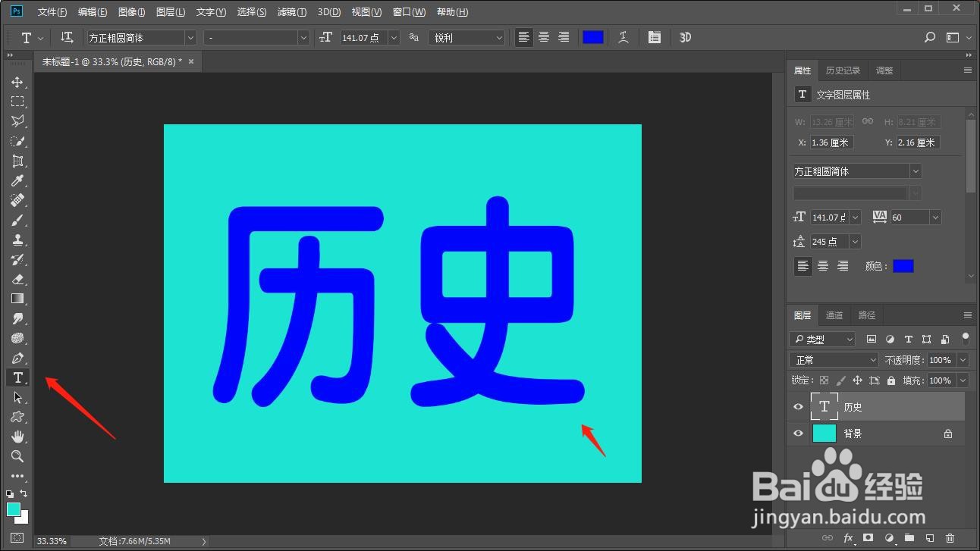Switch to the 路径 tab
The width and height of the screenshot is (980, 551).
pos(867,315)
